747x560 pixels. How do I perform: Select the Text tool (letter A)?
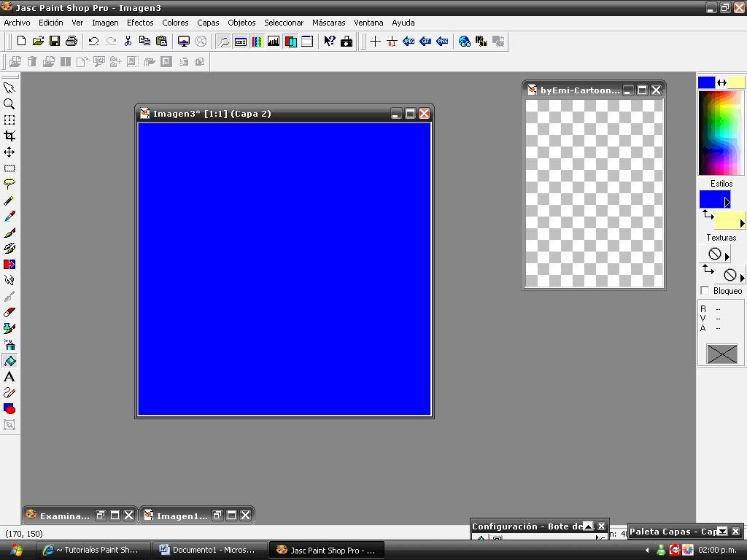pyautogui.click(x=9, y=377)
